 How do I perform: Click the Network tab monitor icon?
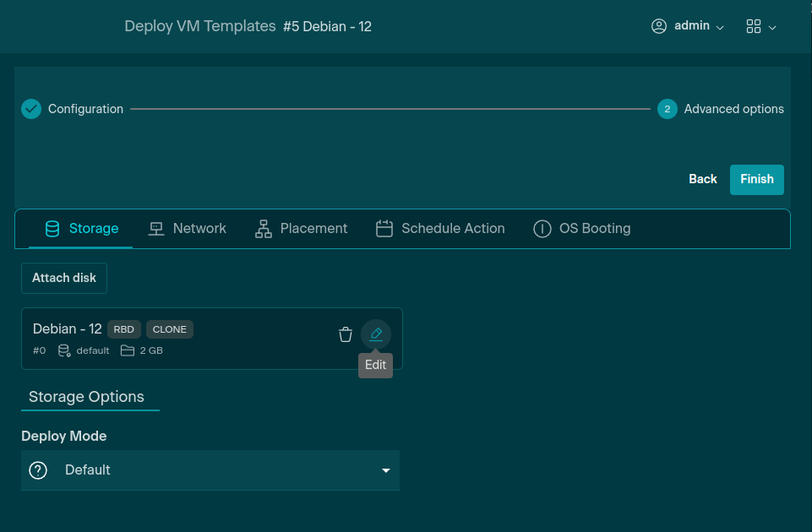[x=155, y=229]
